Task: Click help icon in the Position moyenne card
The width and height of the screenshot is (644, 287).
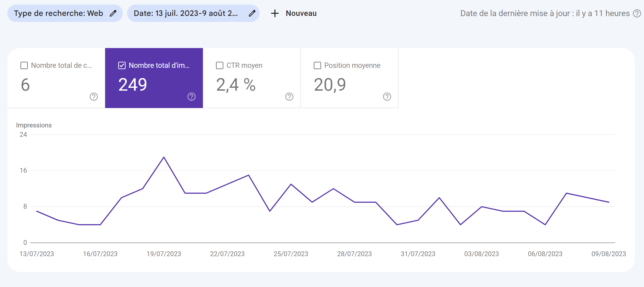Action: (387, 97)
